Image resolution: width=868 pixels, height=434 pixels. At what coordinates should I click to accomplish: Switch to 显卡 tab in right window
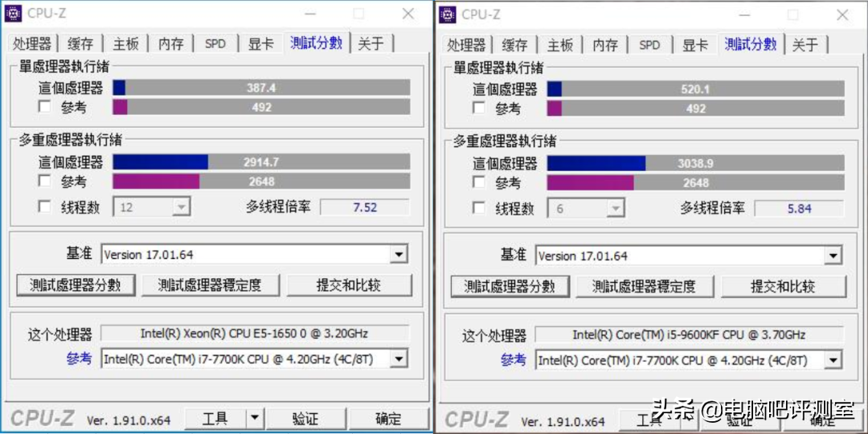click(x=694, y=44)
